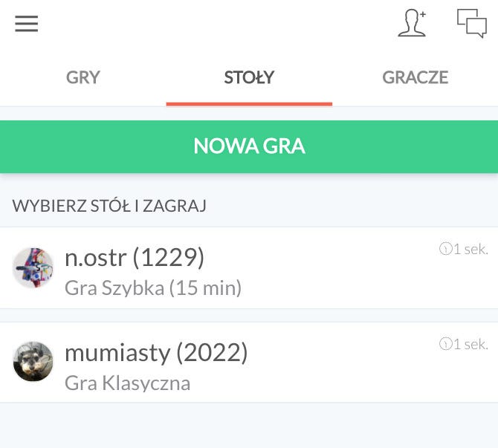Open the chat messages icon
Screen dimensions: 498x448
[472, 23]
